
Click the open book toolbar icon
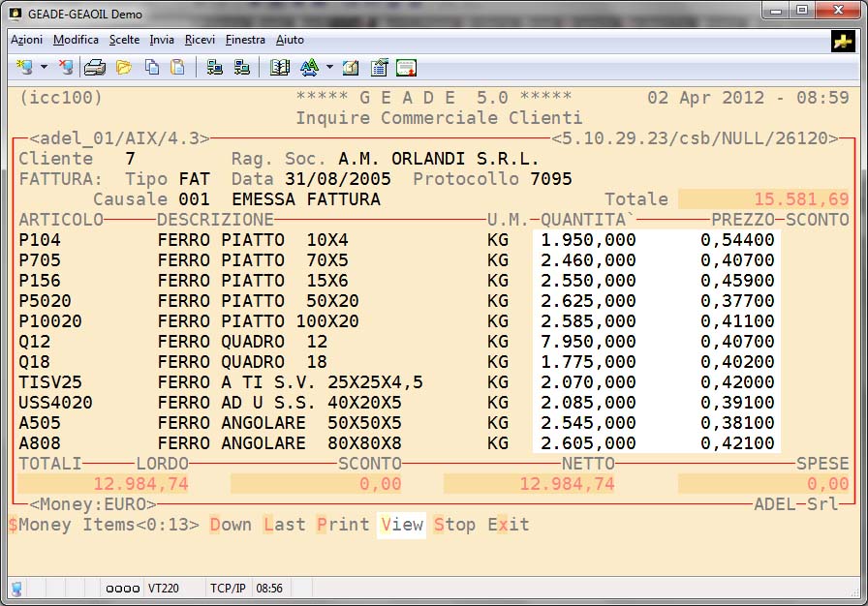[280, 68]
